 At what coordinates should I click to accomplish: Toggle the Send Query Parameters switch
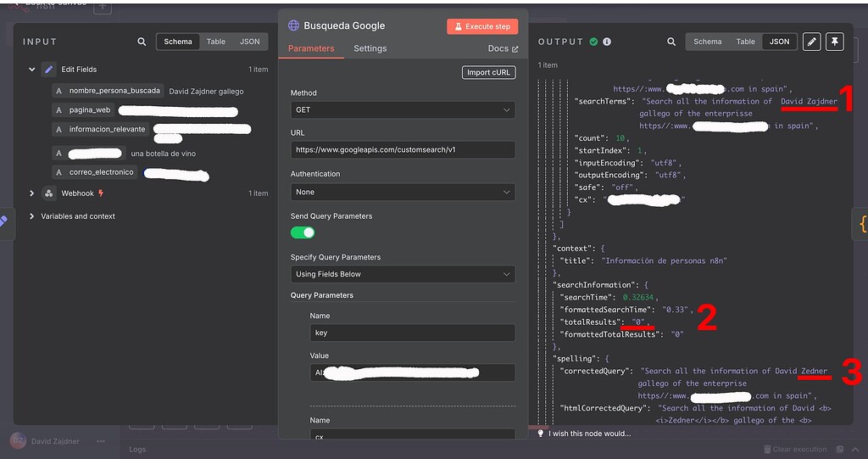click(x=303, y=232)
